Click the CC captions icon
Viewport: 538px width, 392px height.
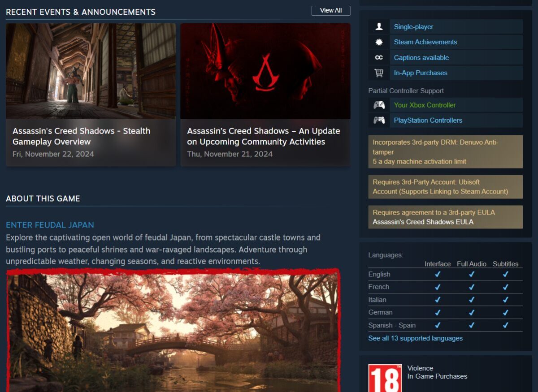point(379,58)
